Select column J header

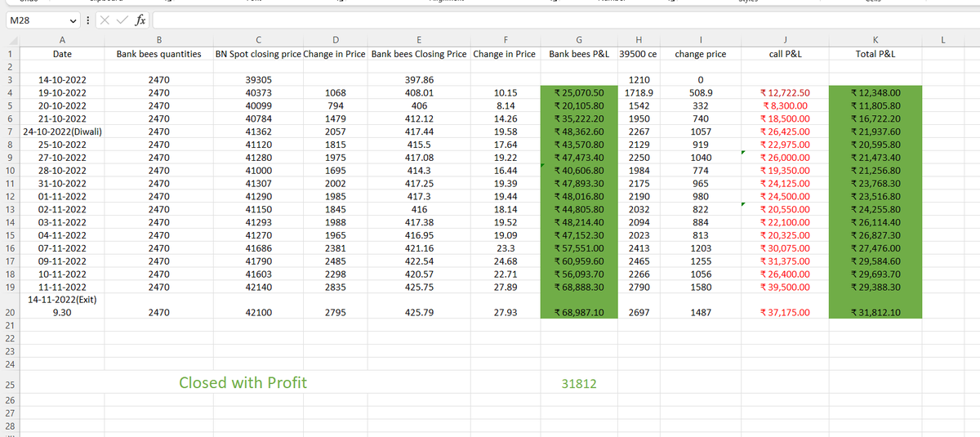click(x=785, y=38)
